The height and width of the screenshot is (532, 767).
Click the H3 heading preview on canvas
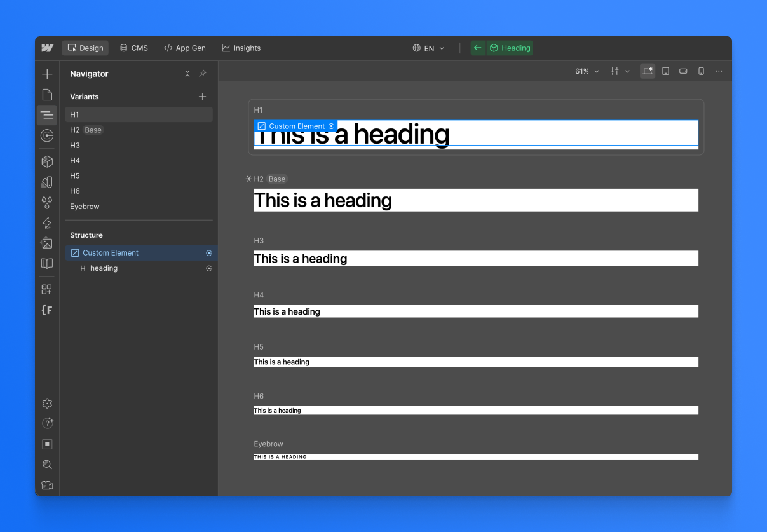tap(476, 258)
